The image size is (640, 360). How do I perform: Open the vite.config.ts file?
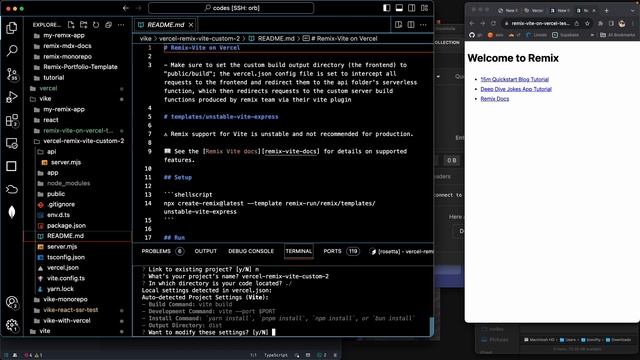pyautogui.click(x=78, y=278)
